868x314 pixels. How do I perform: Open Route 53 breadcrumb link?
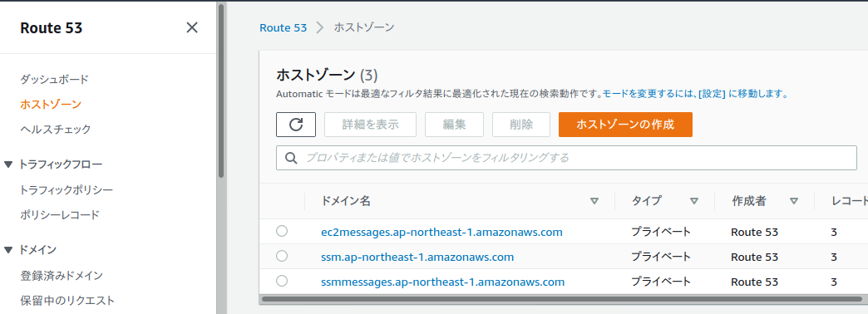pos(283,27)
